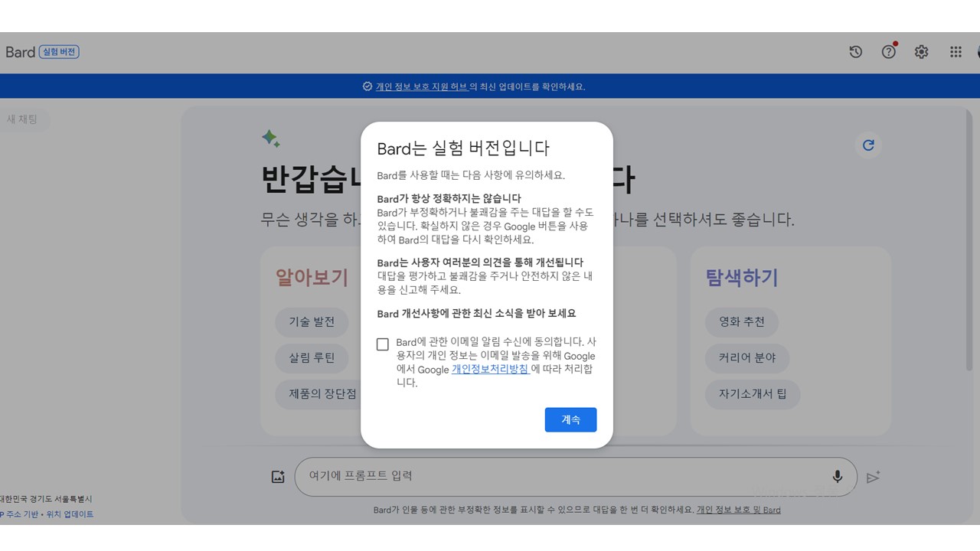Click the Bard가 항상 정확하지는 않습니다 heading
This screenshot has height=551, width=980.
point(449,199)
